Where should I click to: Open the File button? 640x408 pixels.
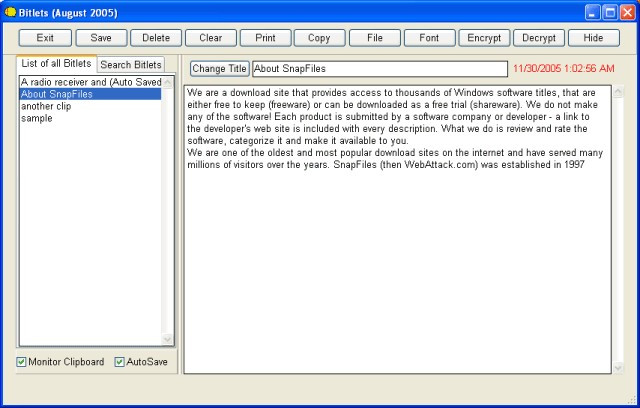375,38
